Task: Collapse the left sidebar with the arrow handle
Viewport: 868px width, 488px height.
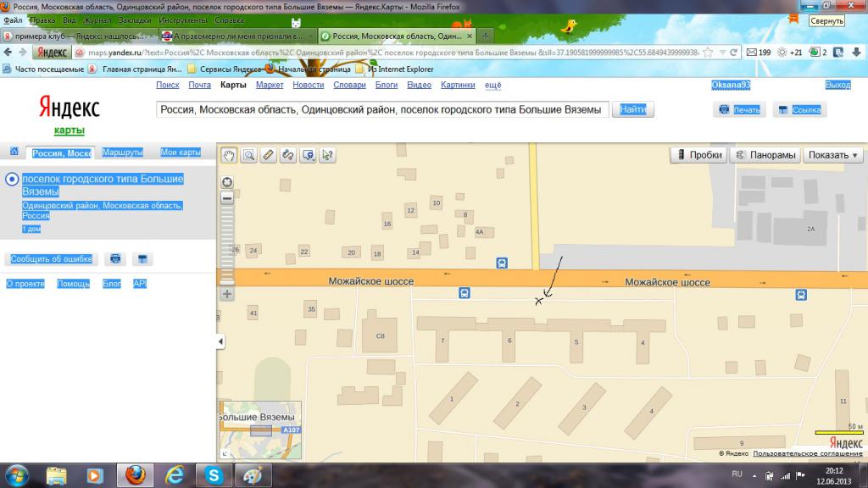Action: pyautogui.click(x=220, y=341)
